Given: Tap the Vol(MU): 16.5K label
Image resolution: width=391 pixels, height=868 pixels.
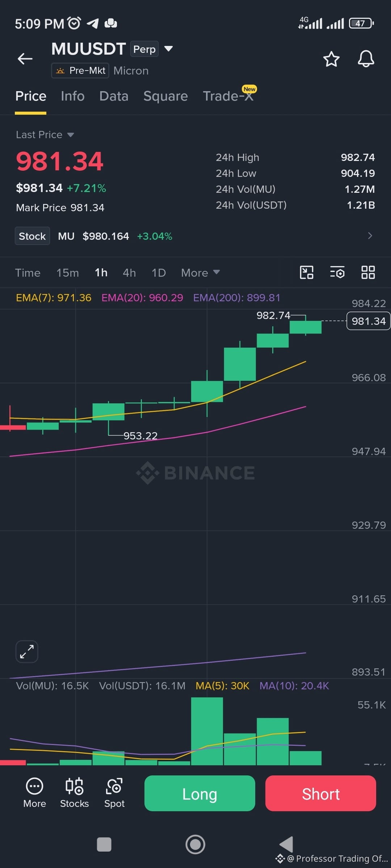Looking at the screenshot, I should pyautogui.click(x=52, y=686).
